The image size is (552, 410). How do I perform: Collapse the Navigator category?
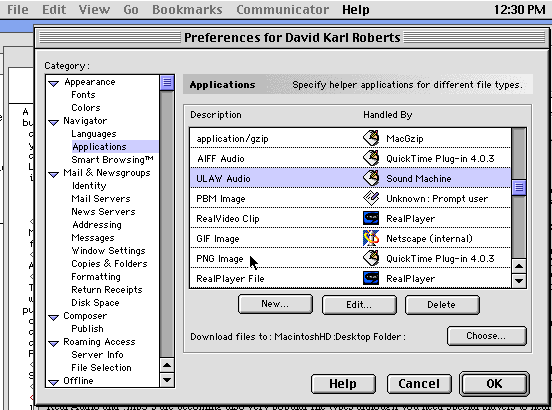(54, 122)
